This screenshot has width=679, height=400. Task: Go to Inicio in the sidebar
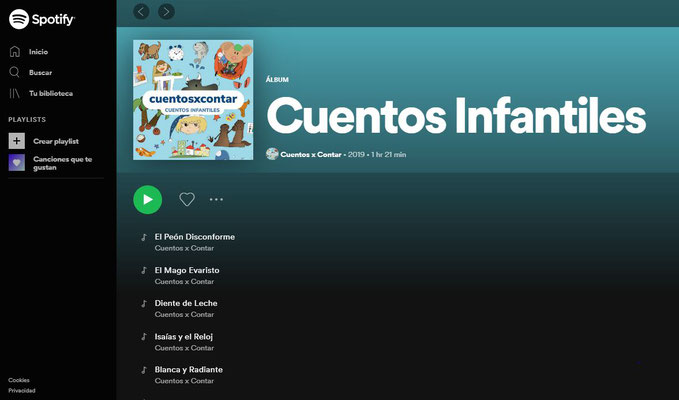tap(39, 52)
